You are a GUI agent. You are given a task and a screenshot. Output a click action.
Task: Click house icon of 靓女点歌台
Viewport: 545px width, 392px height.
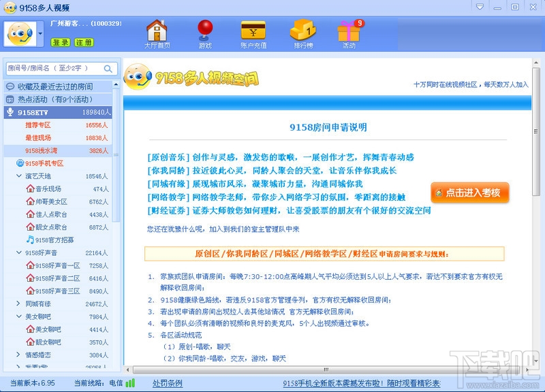[30, 227]
